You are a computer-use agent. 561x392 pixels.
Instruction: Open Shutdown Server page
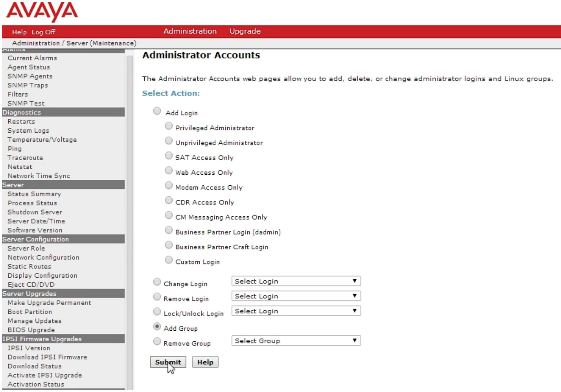click(35, 212)
